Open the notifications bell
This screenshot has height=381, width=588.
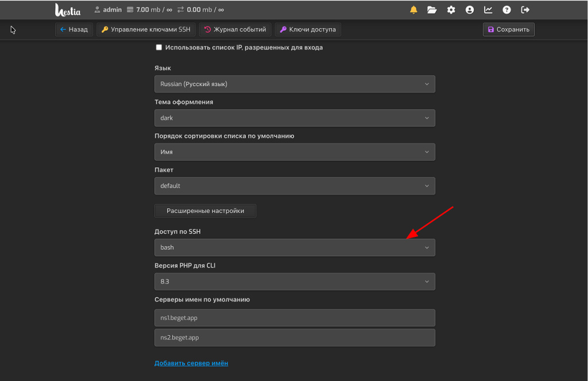click(413, 10)
